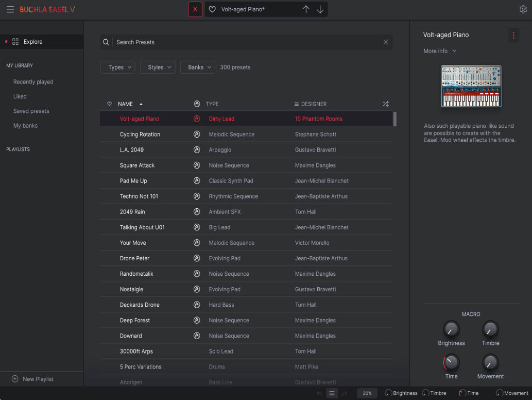Open the Banks filter dropdown
The width and height of the screenshot is (532, 400).
coord(198,67)
